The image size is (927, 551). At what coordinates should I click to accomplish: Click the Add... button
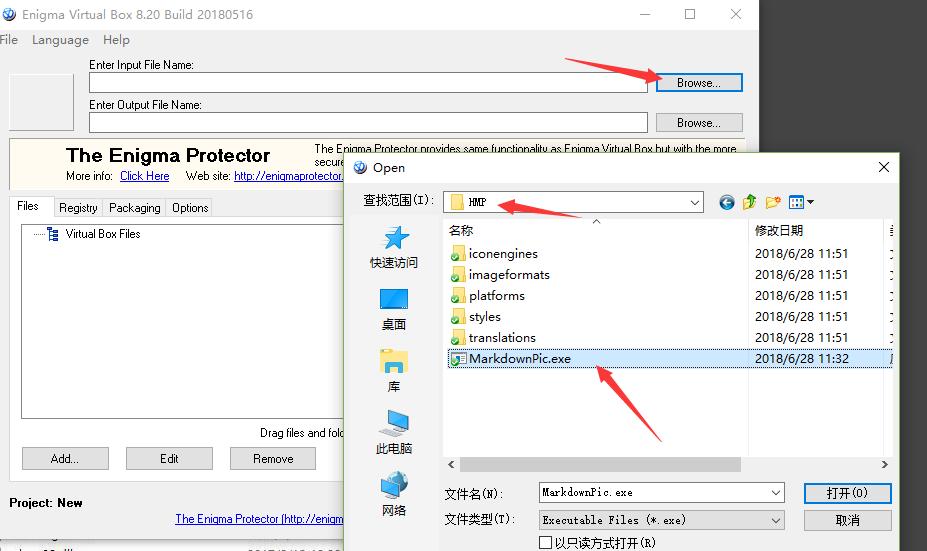(65, 459)
